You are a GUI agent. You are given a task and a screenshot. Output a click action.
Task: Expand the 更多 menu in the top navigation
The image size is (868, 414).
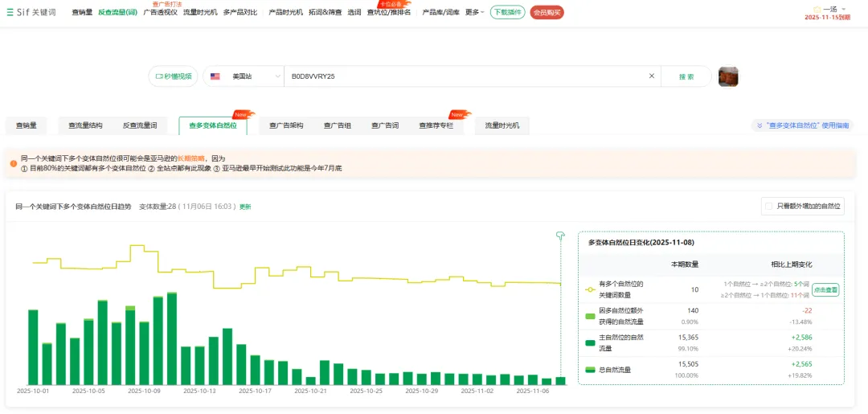tap(474, 12)
